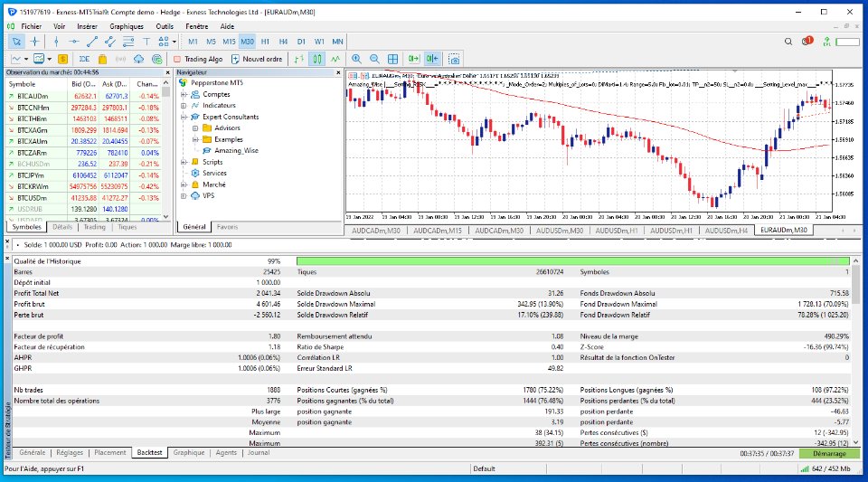868x482 pixels.
Task: Open the search magnifier icon
Action: pyautogui.click(x=788, y=42)
